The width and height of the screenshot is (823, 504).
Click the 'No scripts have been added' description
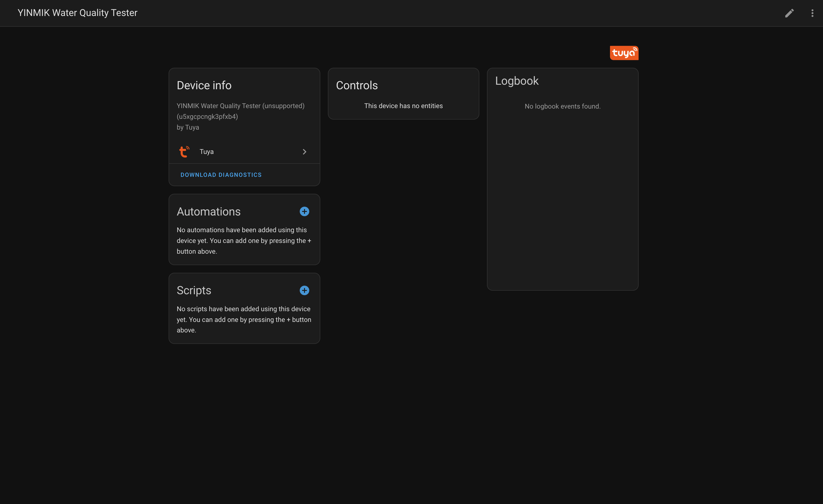click(x=244, y=320)
